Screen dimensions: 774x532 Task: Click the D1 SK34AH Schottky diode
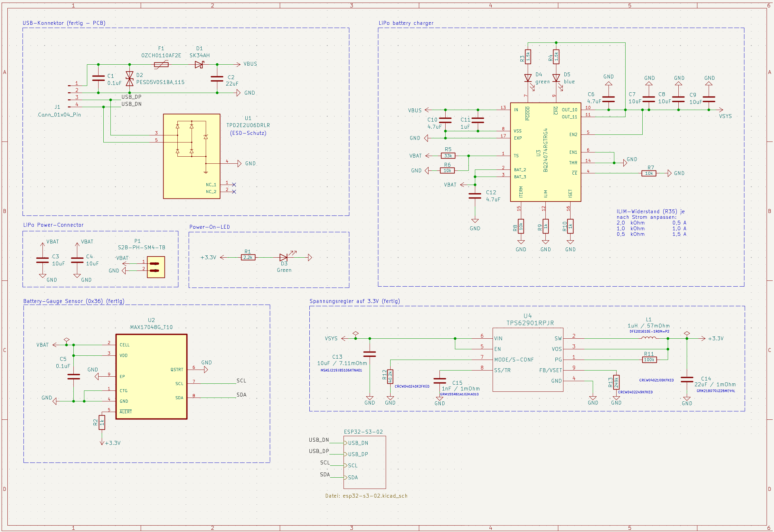[x=199, y=65]
